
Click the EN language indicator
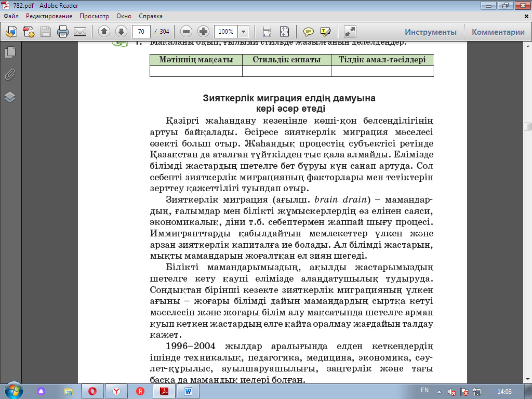click(424, 390)
